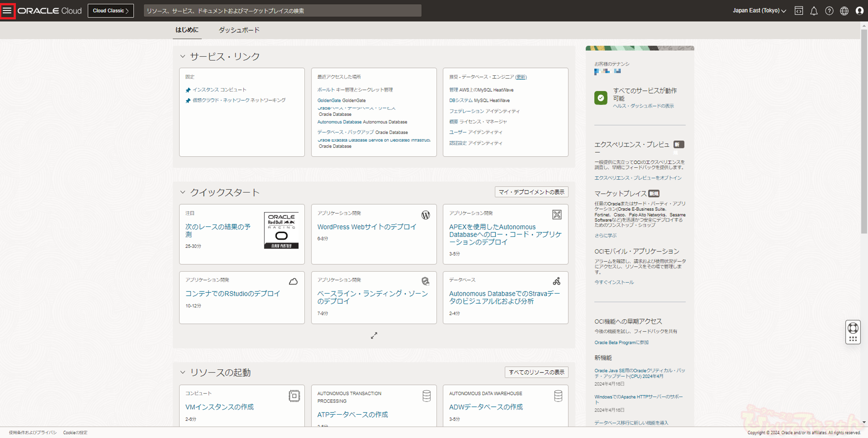868x438 pixels.
Task: Click the top search input field
Action: pos(282,11)
